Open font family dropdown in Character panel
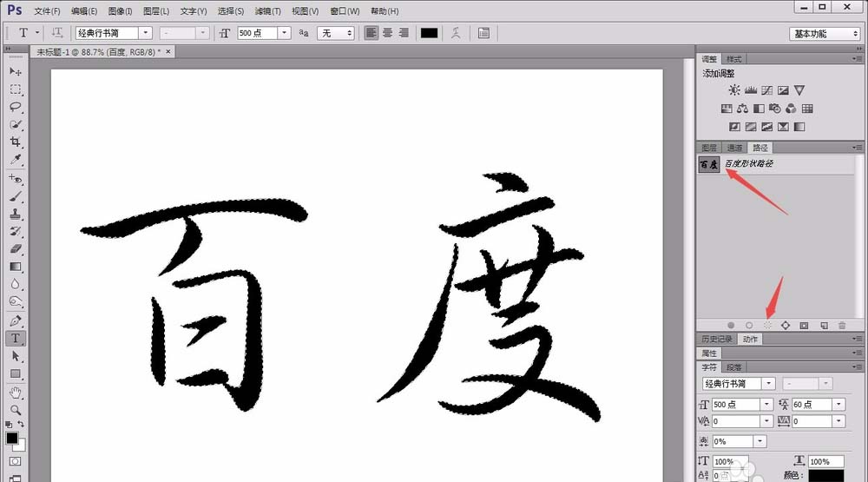868x482 pixels. coord(768,383)
